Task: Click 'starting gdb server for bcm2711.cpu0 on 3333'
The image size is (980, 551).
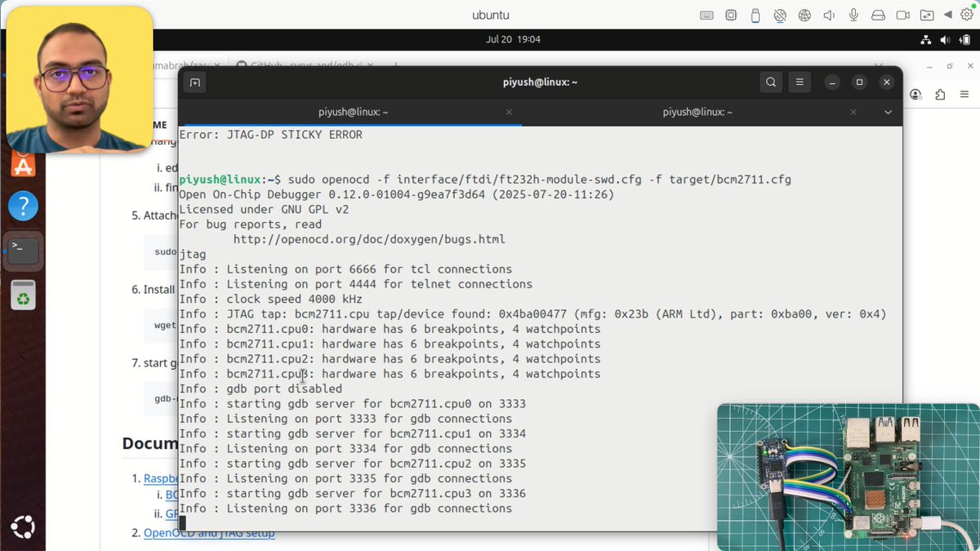Action: [x=352, y=404]
